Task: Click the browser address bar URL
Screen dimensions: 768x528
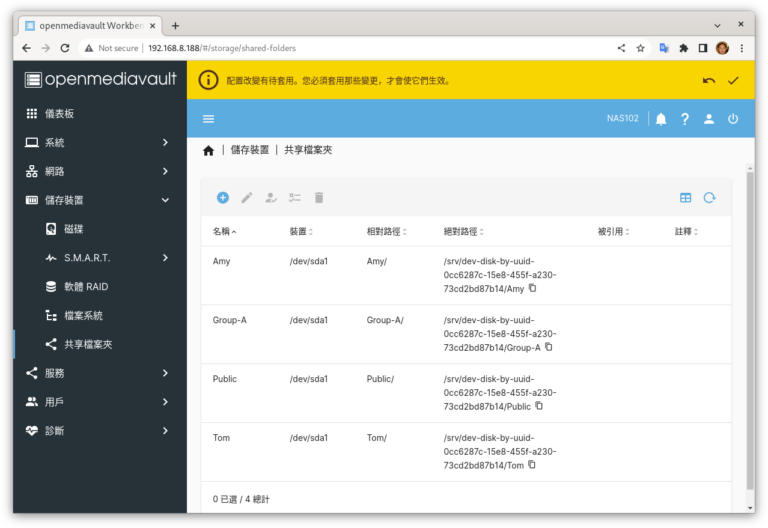Action: point(222,48)
